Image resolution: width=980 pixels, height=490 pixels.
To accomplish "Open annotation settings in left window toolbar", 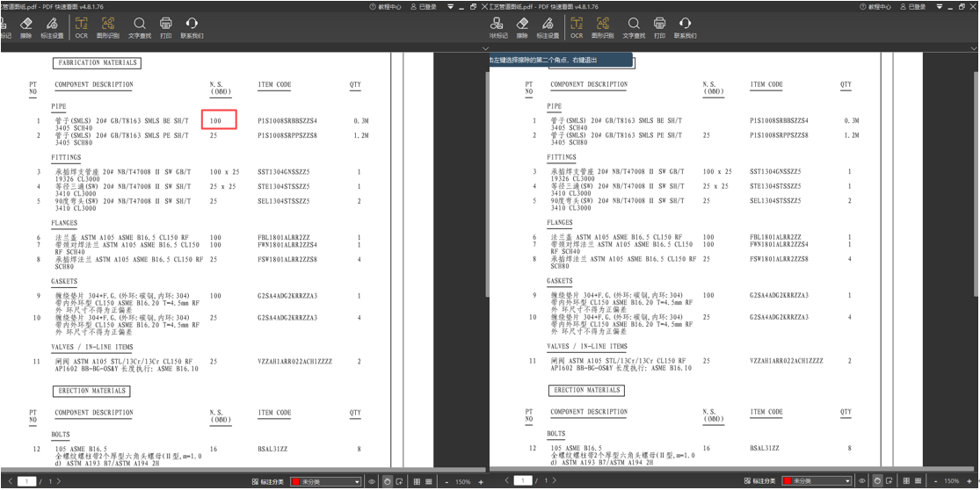I will click(51, 26).
